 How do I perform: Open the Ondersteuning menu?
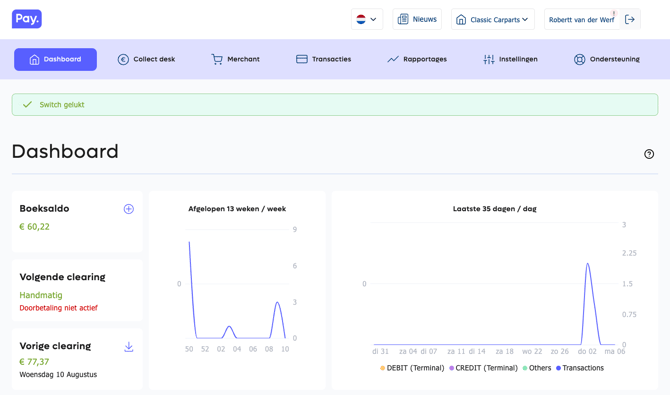pyautogui.click(x=607, y=59)
